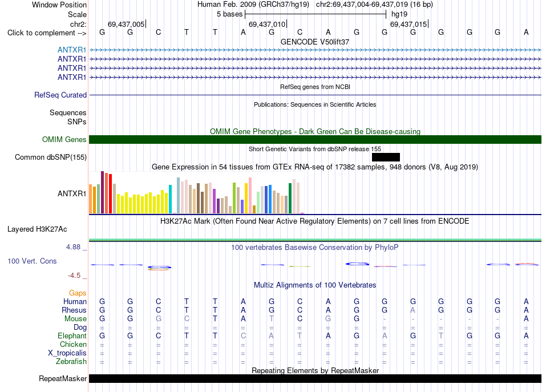Click the orange Gaps label

coord(78,293)
